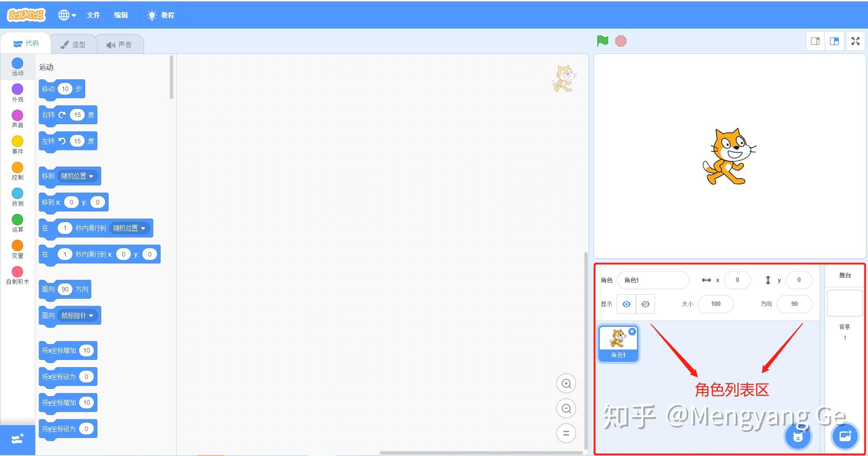Click the Scratch logo
Screen dimensions: 868x456
[26, 15]
